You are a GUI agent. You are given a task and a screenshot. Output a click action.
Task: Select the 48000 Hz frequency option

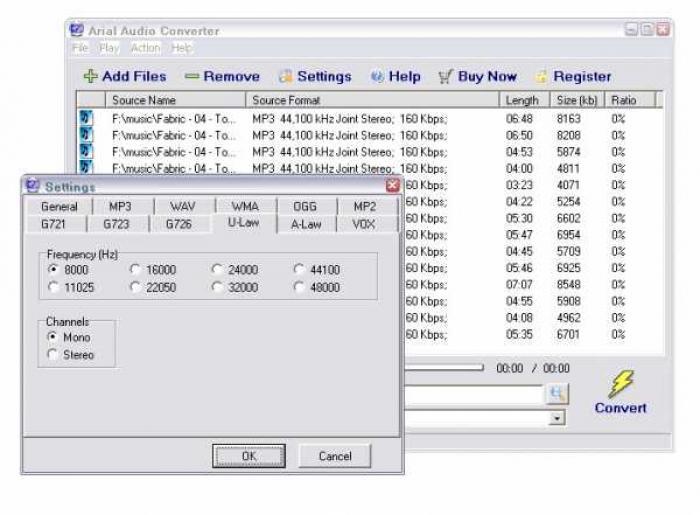300,288
